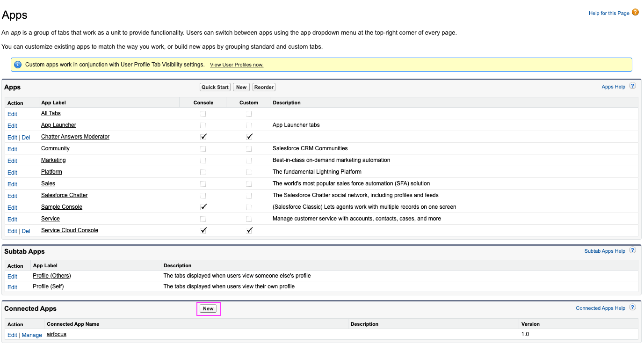
Task: Open the Salesforce Chatter app label
Action: pyautogui.click(x=65, y=195)
